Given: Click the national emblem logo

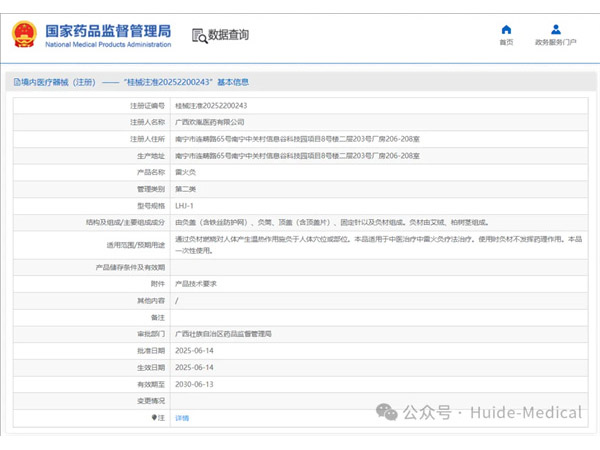Looking at the screenshot, I should (24, 34).
